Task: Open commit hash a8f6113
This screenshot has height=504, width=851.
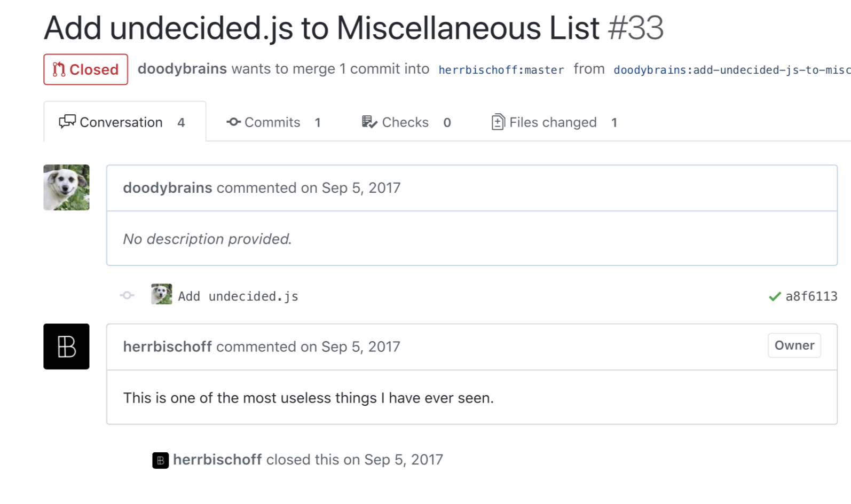Action: [811, 296]
